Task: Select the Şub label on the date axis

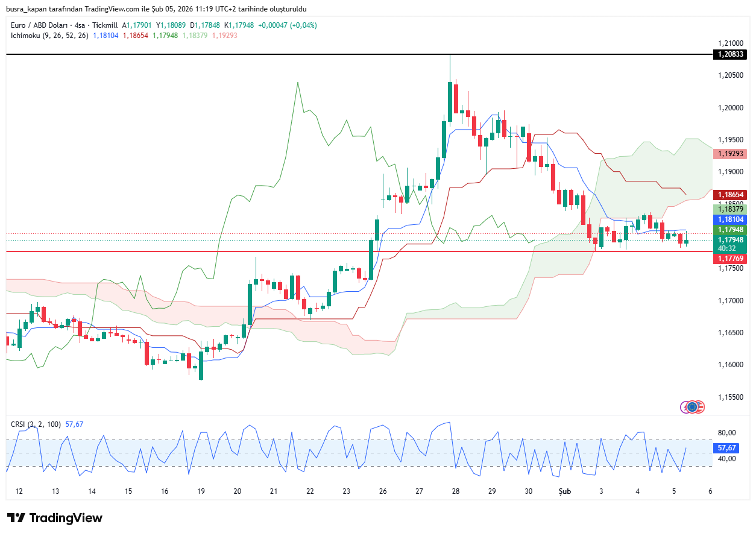Action: coord(564,491)
